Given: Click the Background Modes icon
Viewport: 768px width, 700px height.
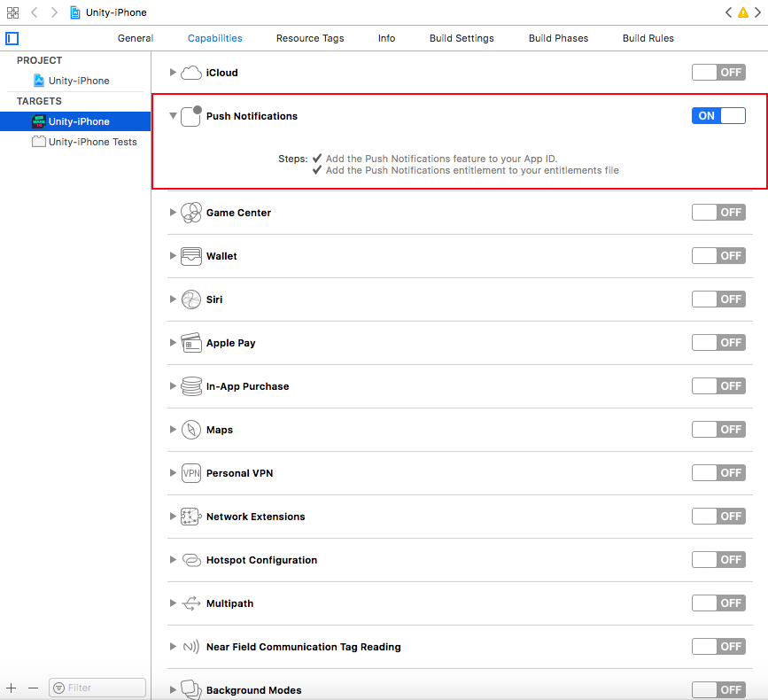Looking at the screenshot, I should click(191, 689).
